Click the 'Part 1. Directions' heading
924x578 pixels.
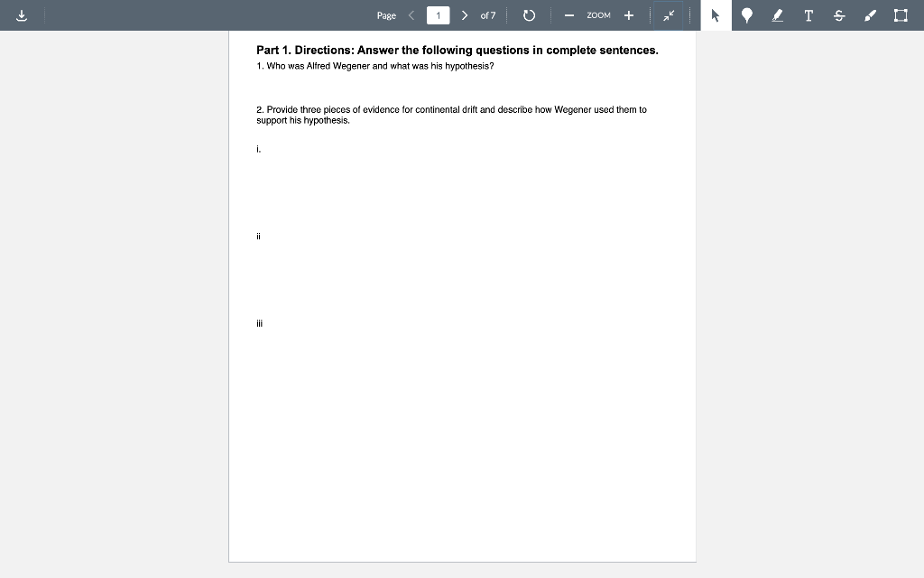(457, 51)
